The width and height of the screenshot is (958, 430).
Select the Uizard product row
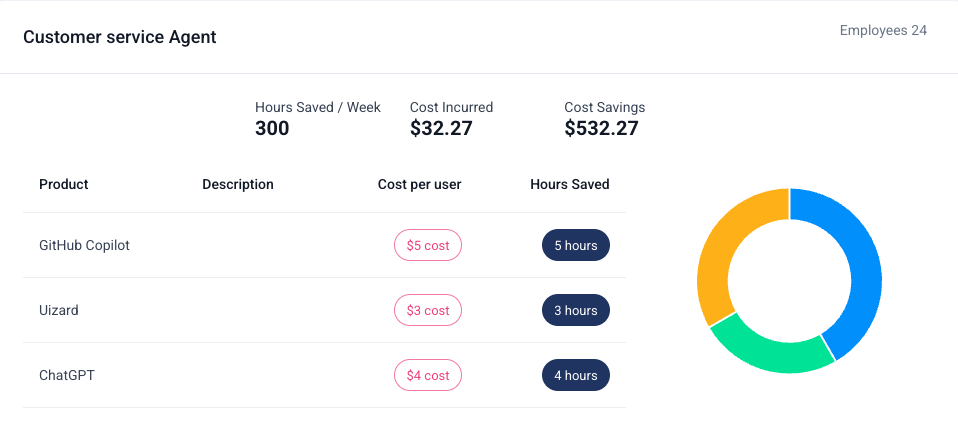pos(59,310)
